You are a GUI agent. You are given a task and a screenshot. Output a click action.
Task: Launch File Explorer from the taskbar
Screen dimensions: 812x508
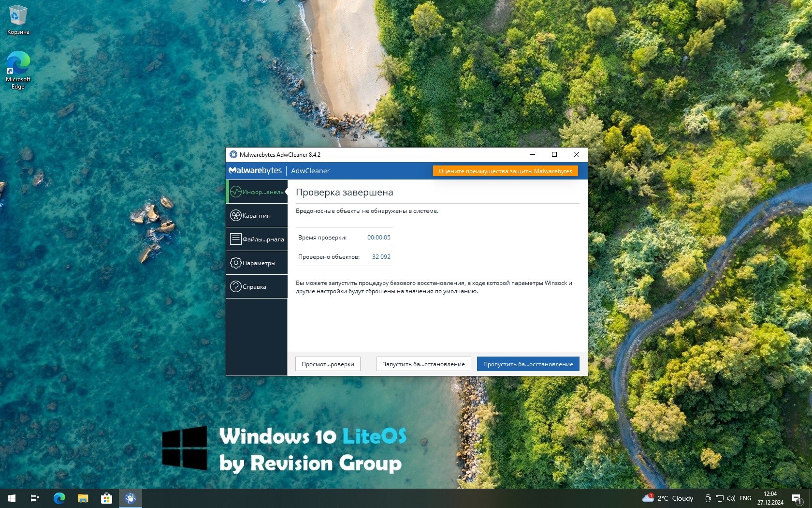[83, 498]
